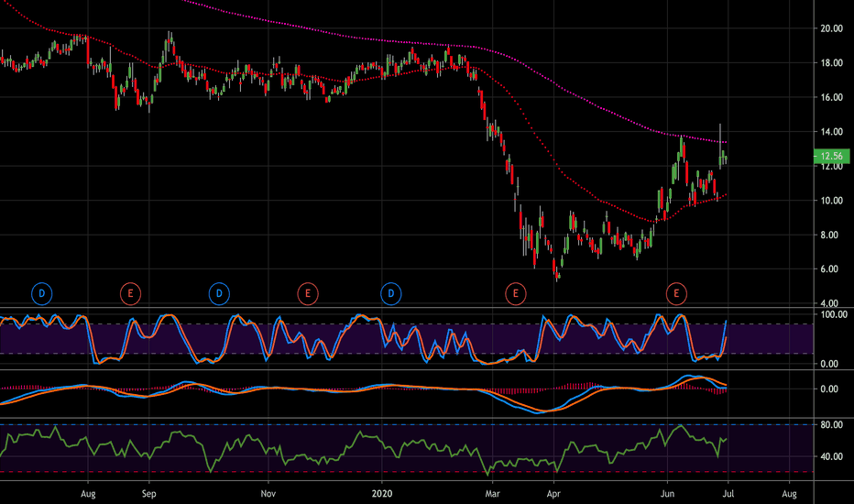Open the earnings marker in March 2020
The image size is (854, 504).
click(x=515, y=293)
